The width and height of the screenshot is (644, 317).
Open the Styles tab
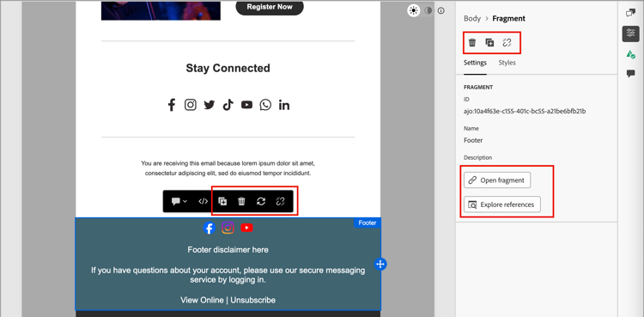tap(507, 63)
